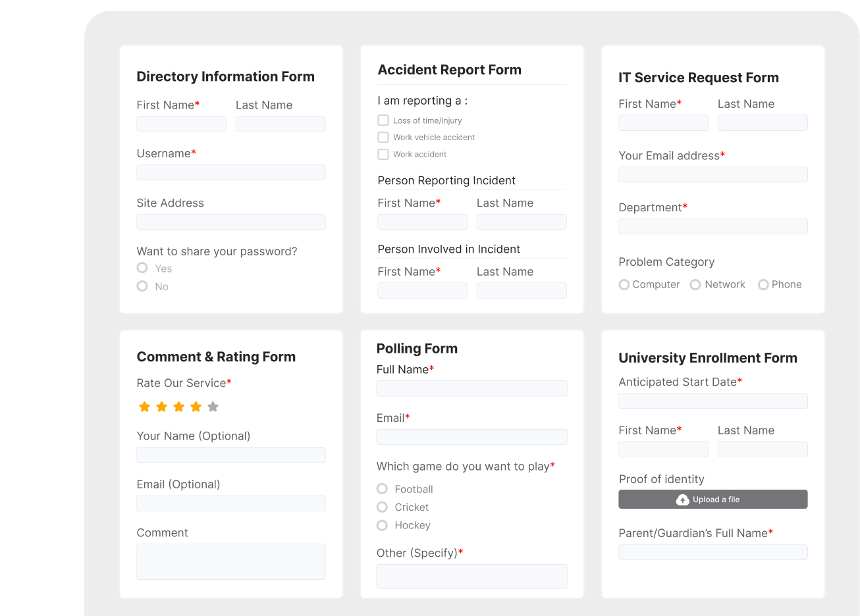This screenshot has height=616, width=860.
Task: Select Cricket as the game to play
Action: (x=382, y=507)
